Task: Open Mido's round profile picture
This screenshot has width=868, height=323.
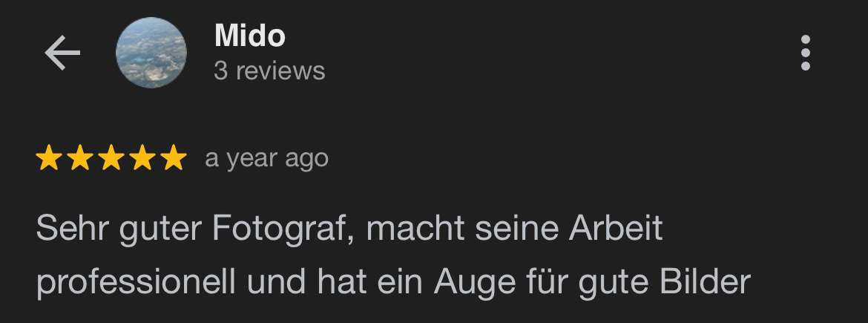Action: [151, 53]
